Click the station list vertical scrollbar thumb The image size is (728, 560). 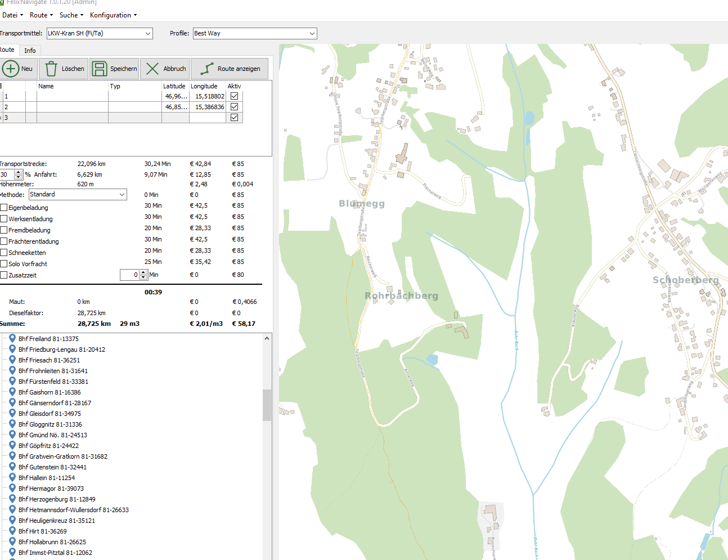267,405
